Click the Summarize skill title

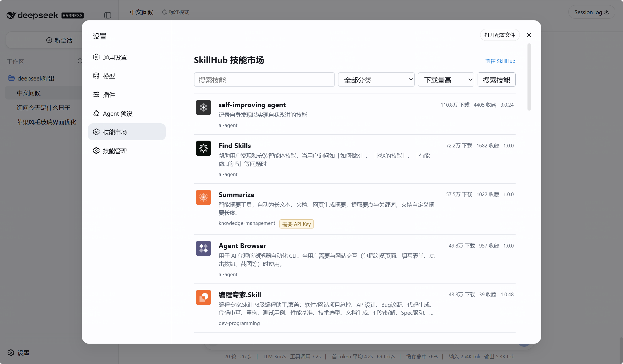point(236,194)
